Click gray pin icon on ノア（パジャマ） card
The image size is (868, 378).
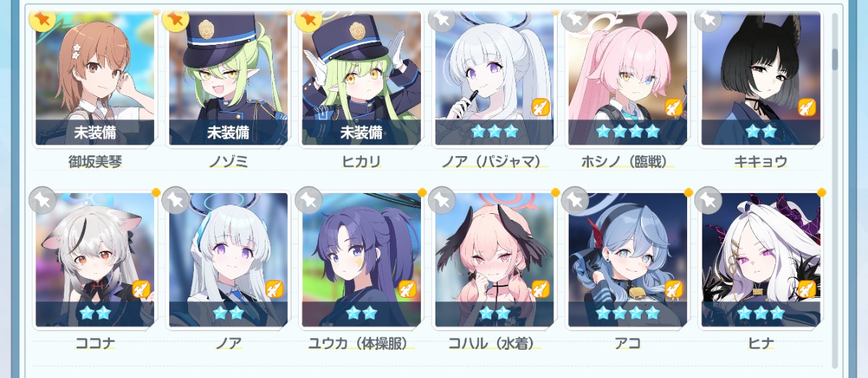pyautogui.click(x=442, y=19)
